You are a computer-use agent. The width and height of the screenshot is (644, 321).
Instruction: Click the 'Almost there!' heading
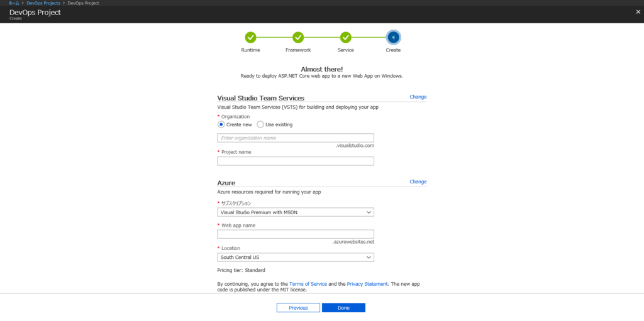322,69
